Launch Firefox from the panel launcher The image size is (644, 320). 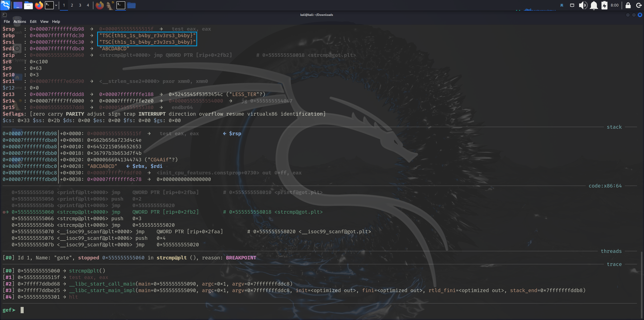(x=39, y=5)
